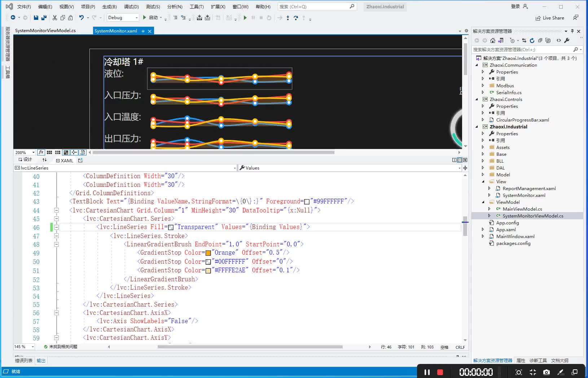The width and height of the screenshot is (588, 378).
Task: Open the 文件(F) menu
Action: [x=24, y=6]
